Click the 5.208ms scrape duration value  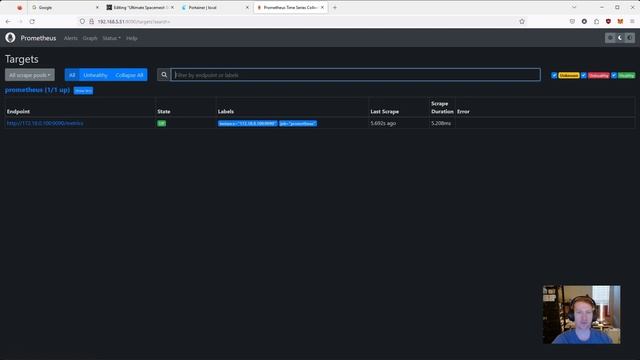[441, 123]
